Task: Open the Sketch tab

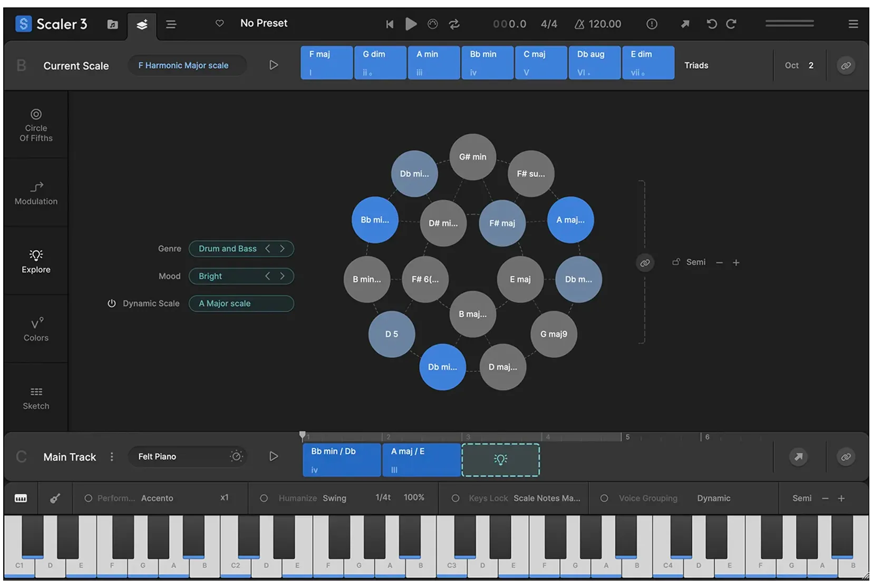Action: pyautogui.click(x=36, y=398)
